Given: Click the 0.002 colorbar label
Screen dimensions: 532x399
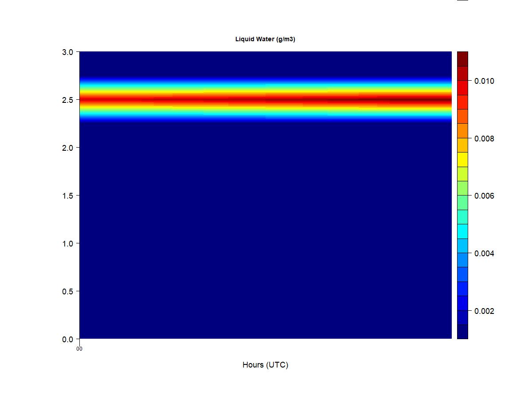Looking at the screenshot, I should 484,311.
